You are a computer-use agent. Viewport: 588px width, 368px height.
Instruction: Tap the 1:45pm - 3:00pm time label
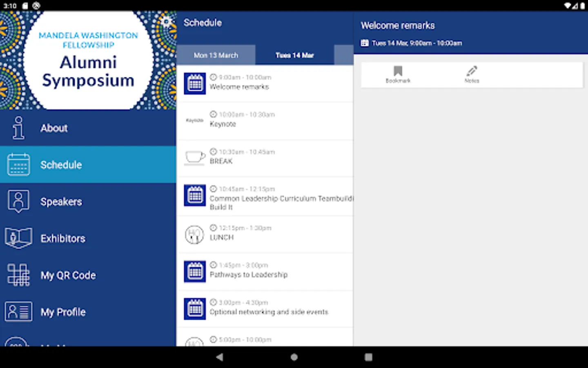coord(243,265)
